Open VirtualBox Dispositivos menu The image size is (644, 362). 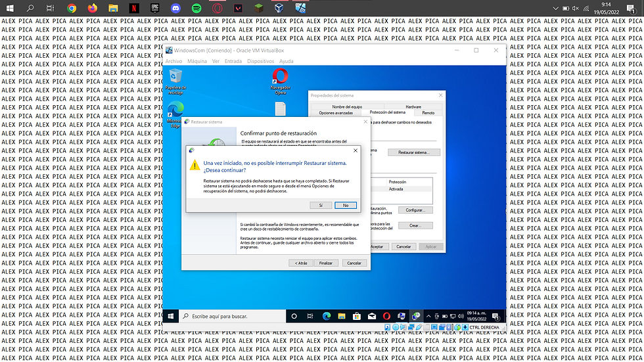[260, 61]
